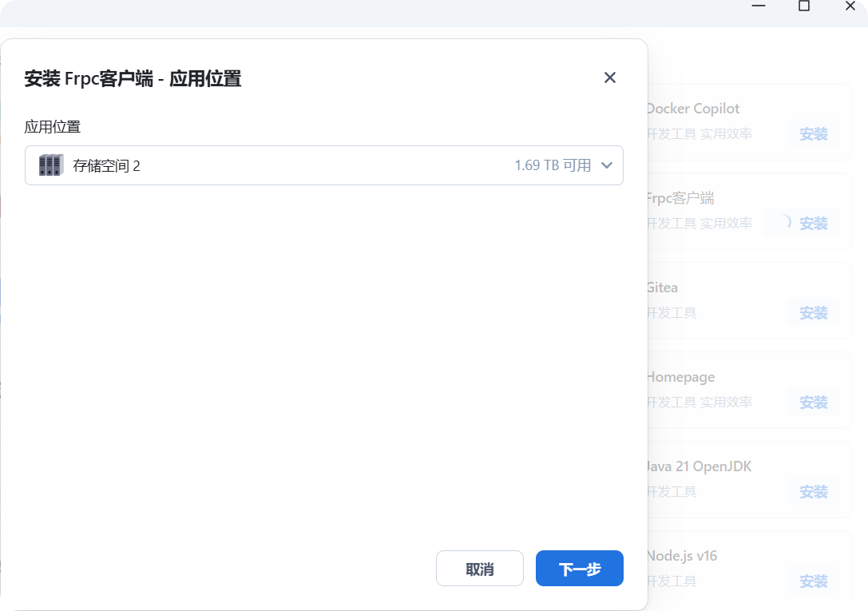Screen dimensions: 868x611
Task: Proceed with the 下一步 button
Action: [x=579, y=569]
